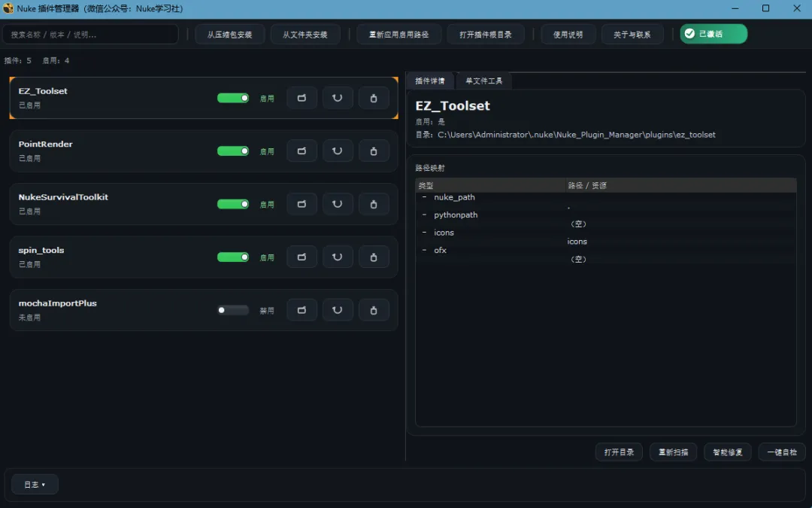Disable the EZ_Toolset plugin switch
Viewport: 812px width, 508px height.
233,98
